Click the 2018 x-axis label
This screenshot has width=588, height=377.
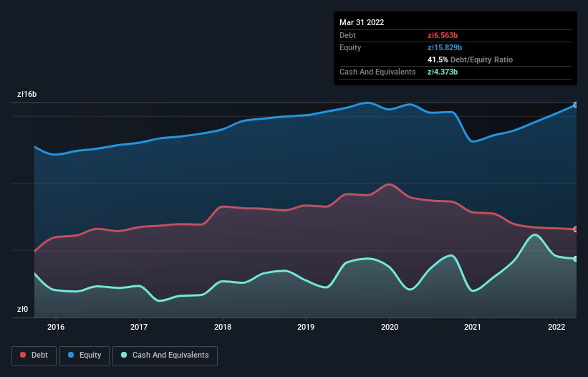coord(223,327)
